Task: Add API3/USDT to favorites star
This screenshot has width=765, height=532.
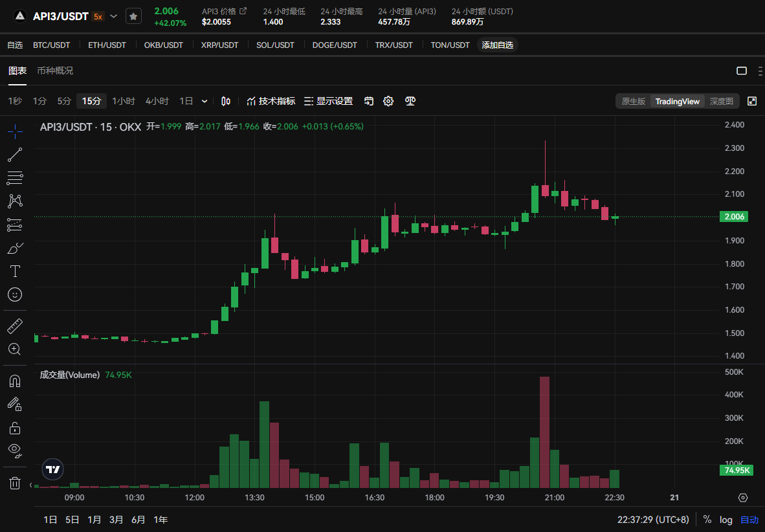Action: point(133,16)
